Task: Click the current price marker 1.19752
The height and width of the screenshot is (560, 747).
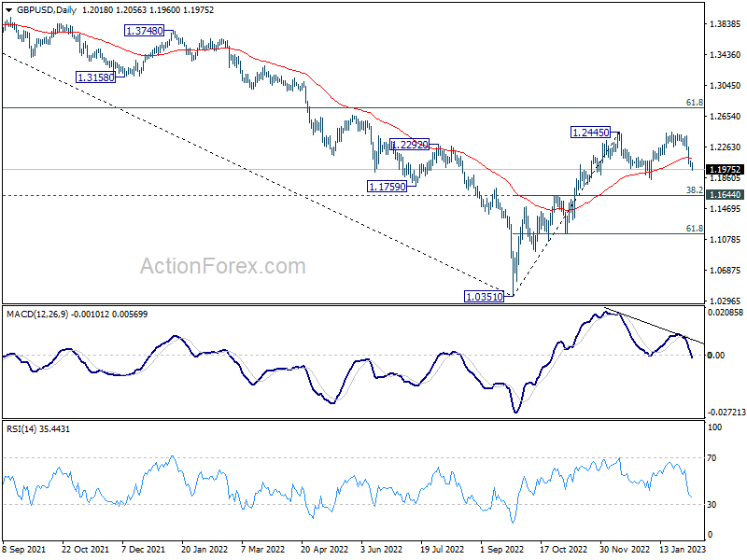Action: (x=725, y=170)
